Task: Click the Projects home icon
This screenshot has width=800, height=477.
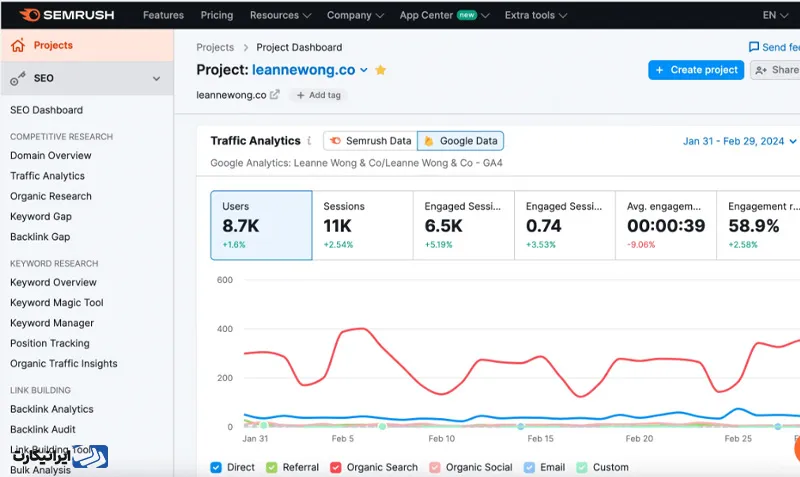Action: (x=18, y=45)
